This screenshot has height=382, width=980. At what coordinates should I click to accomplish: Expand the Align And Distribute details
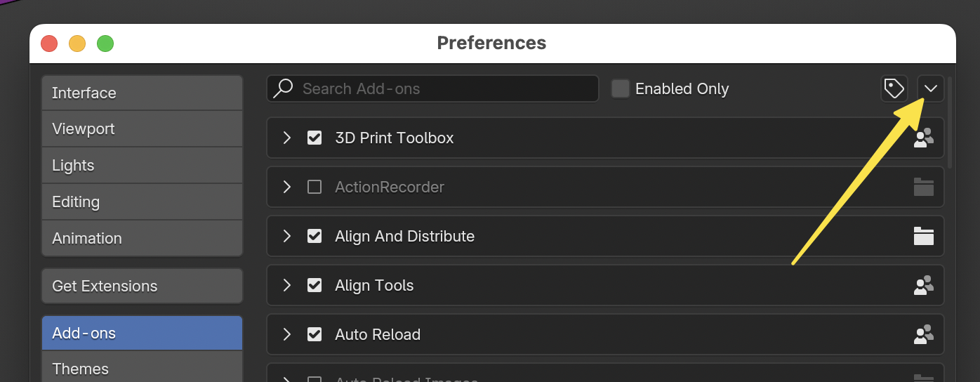click(286, 236)
